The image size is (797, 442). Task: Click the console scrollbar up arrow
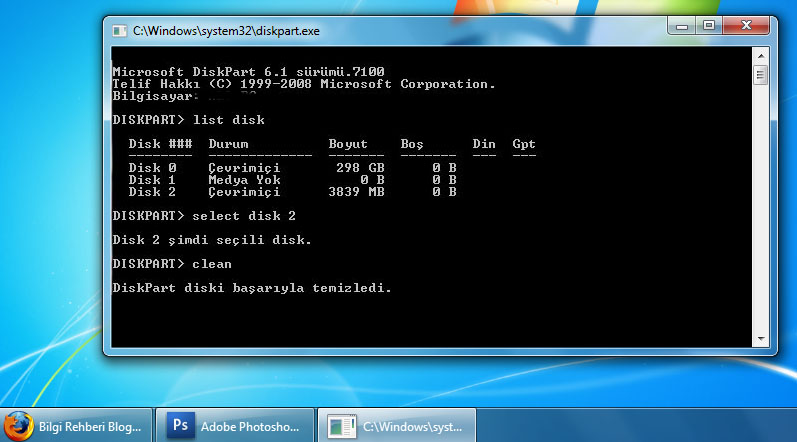[760, 56]
